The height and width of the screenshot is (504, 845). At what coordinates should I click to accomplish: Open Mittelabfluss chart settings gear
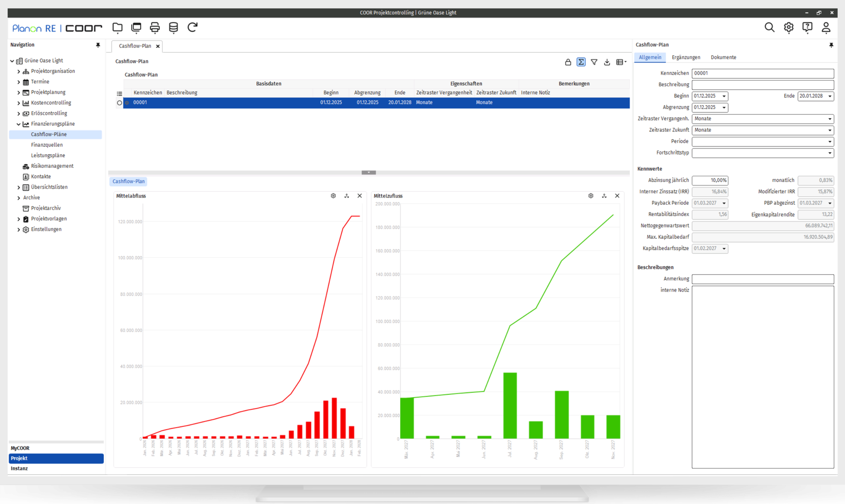(x=333, y=196)
